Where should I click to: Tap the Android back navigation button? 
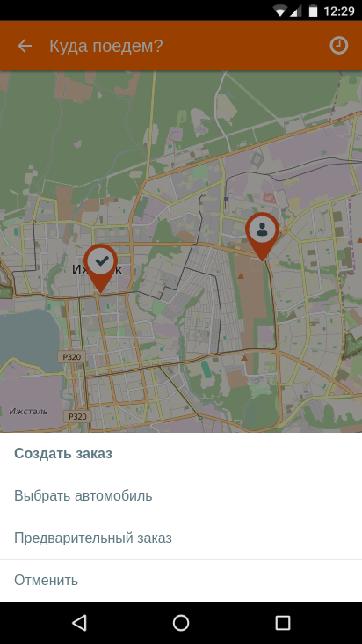pos(79,623)
